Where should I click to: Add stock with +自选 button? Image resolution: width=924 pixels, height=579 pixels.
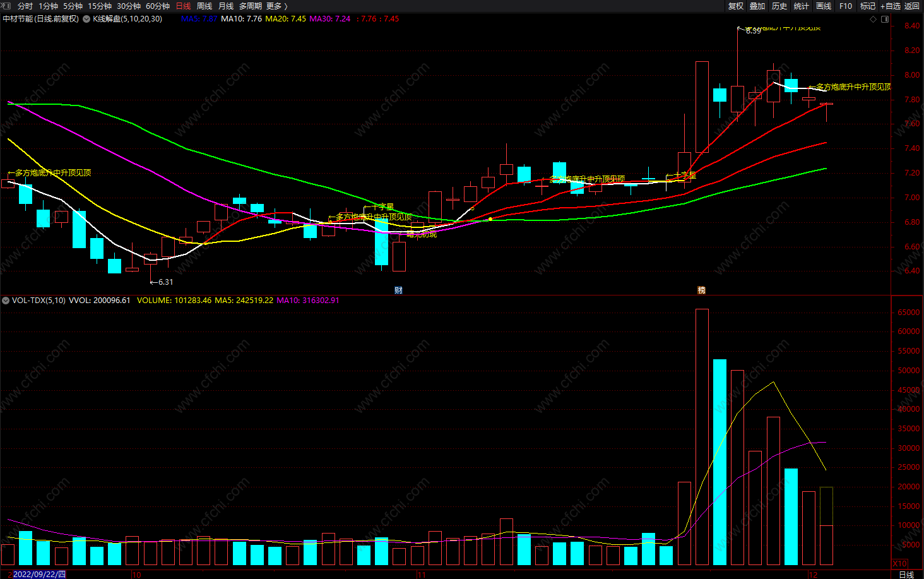(x=891, y=6)
